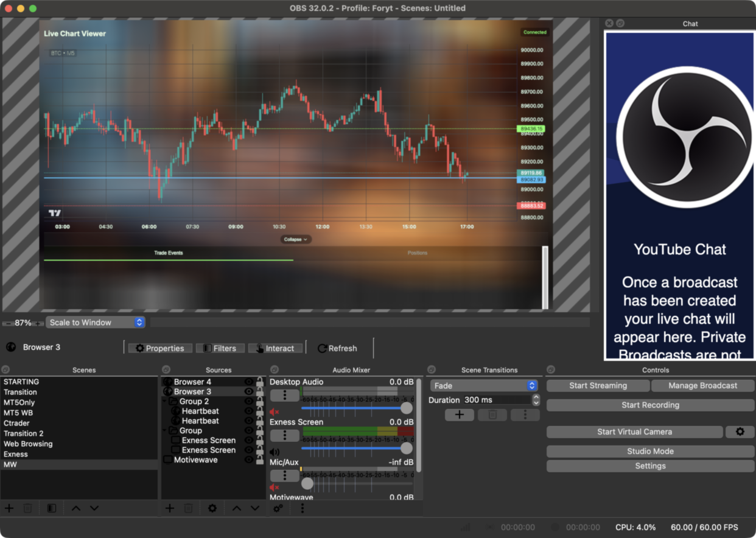Screen dimensions: 756x538
Task: Add a scene transition with plus button
Action: 460,415
